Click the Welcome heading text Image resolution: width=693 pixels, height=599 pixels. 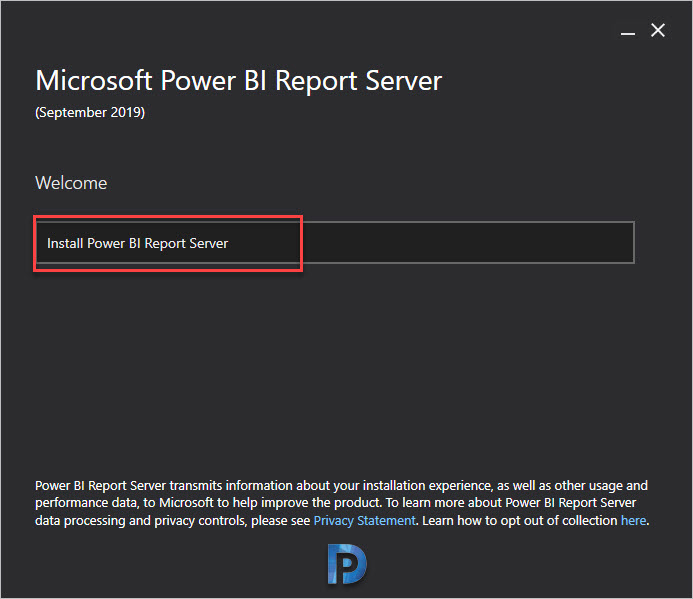click(71, 183)
